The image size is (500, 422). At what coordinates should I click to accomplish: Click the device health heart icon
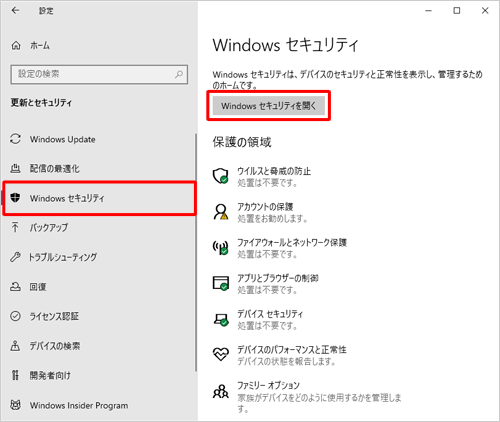(x=220, y=354)
